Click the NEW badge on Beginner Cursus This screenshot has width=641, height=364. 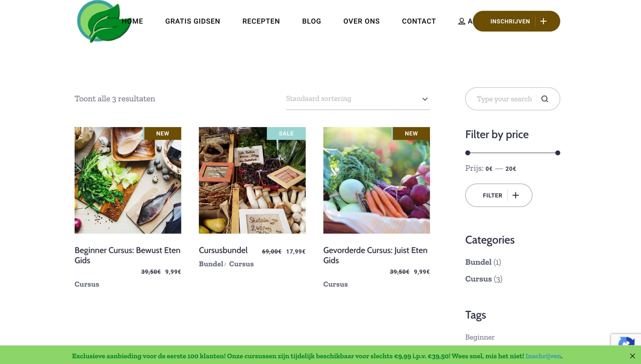pyautogui.click(x=163, y=133)
